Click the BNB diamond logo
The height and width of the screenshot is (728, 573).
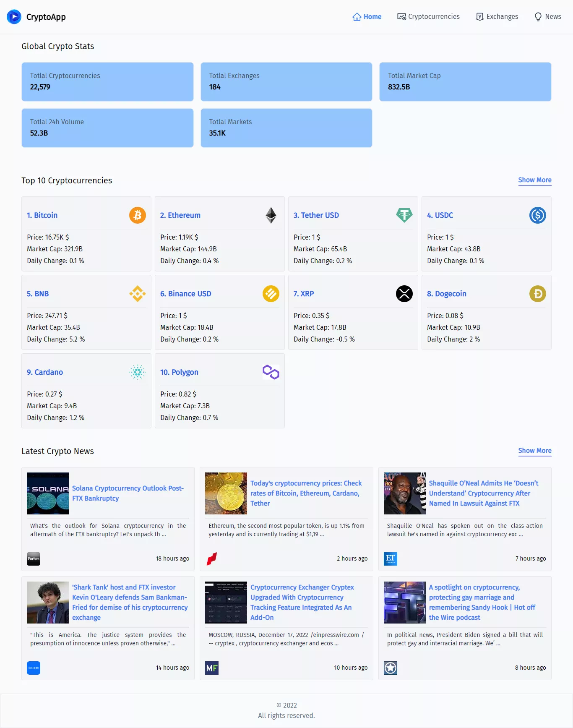[138, 294]
